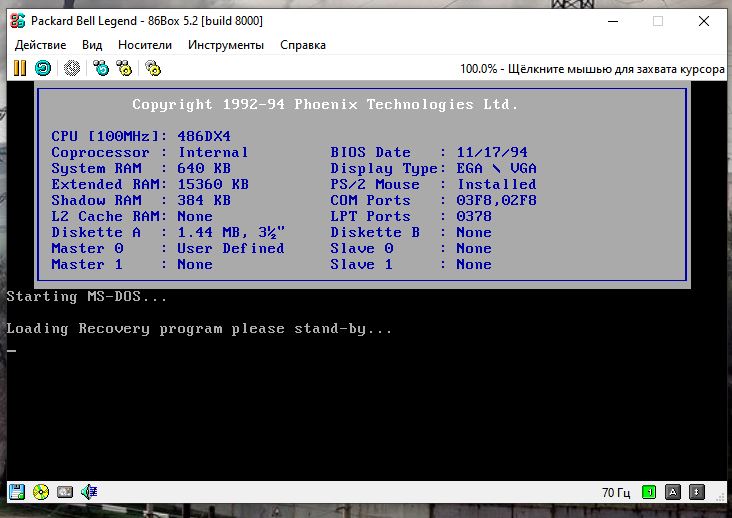Click the 'Installed' PS/2 Mouse value
The image size is (732, 518).
[496, 184]
